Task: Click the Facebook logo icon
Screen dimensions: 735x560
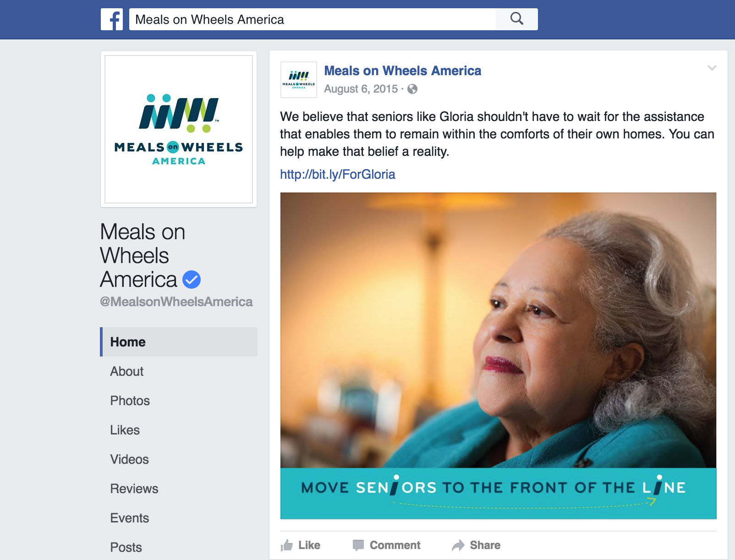Action: click(x=112, y=19)
